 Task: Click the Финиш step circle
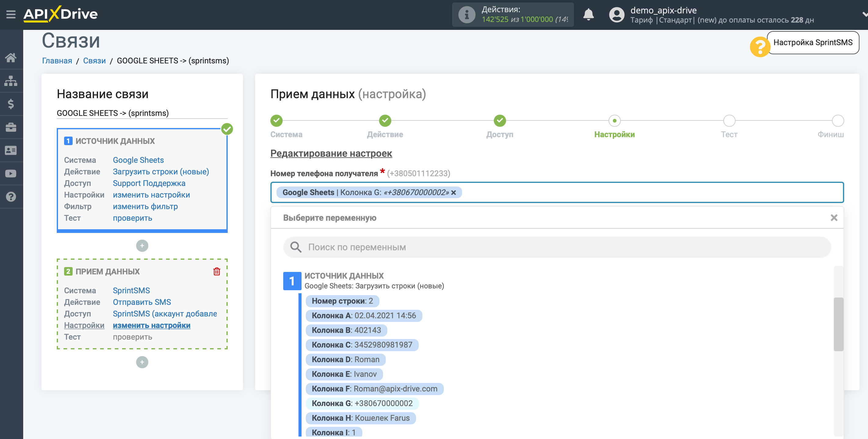pyautogui.click(x=838, y=120)
